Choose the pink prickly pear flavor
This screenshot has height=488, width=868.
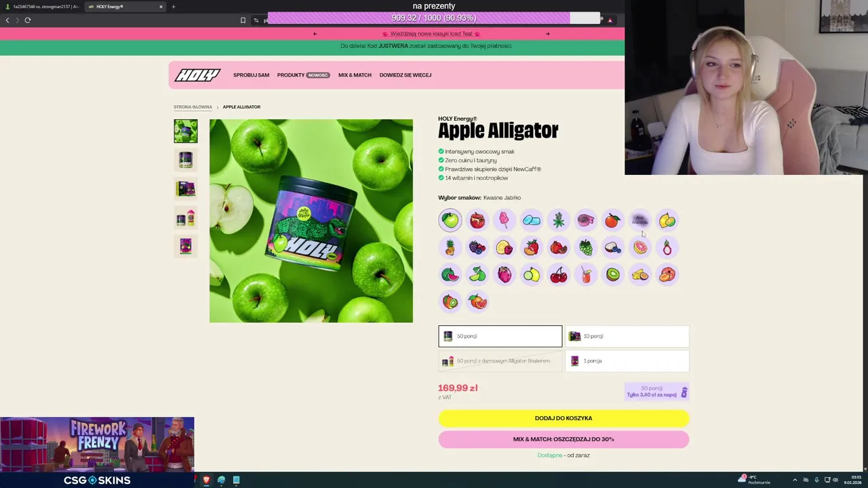[x=505, y=274]
